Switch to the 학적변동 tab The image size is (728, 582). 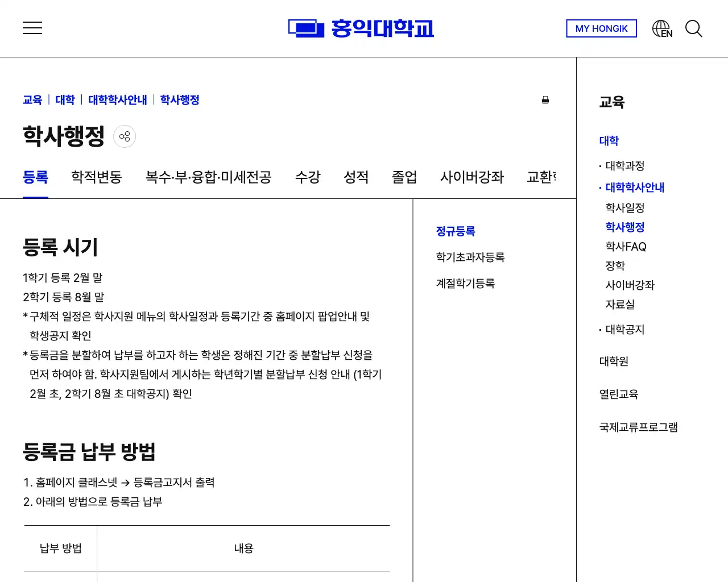(x=96, y=177)
